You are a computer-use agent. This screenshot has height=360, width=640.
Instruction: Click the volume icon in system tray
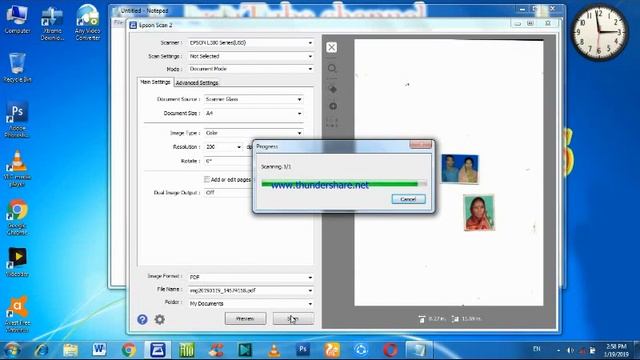pos(570,350)
